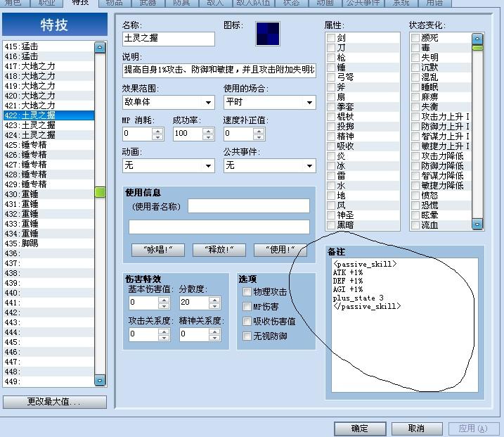Decrease 精神关系度 with down arrow

(214, 337)
